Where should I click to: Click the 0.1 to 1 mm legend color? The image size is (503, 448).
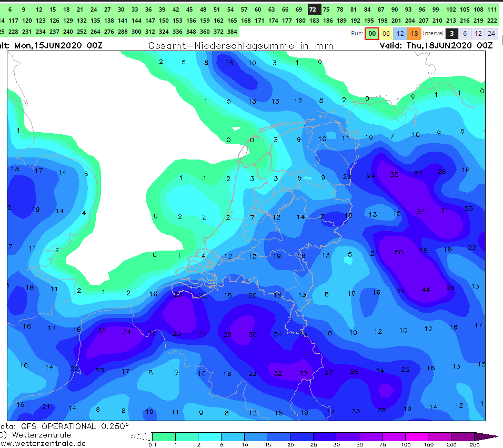164,437
